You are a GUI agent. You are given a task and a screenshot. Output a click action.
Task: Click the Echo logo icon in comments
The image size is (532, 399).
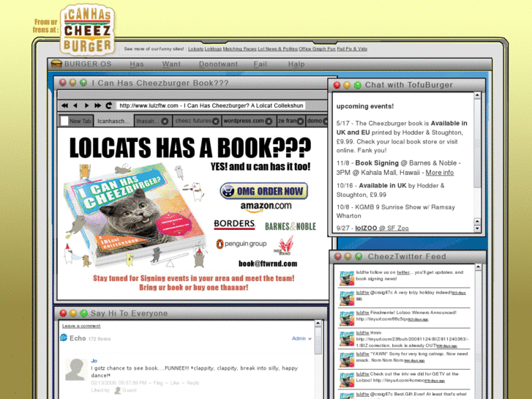point(64,338)
